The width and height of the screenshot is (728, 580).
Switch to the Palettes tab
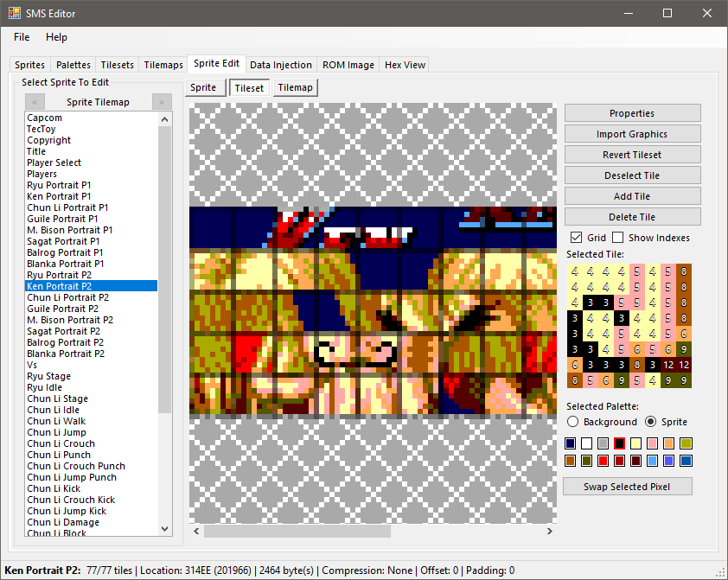coord(73,65)
